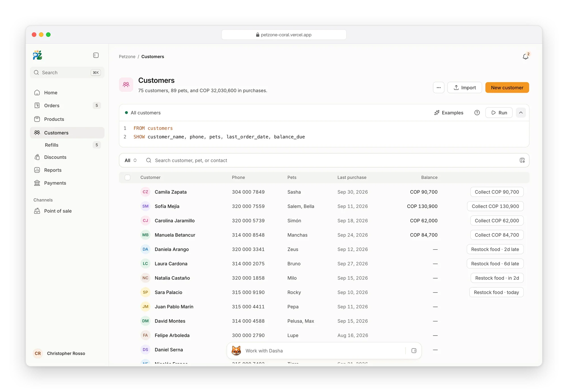Click Restock food · 2d late button
The image size is (568, 392).
point(495,249)
